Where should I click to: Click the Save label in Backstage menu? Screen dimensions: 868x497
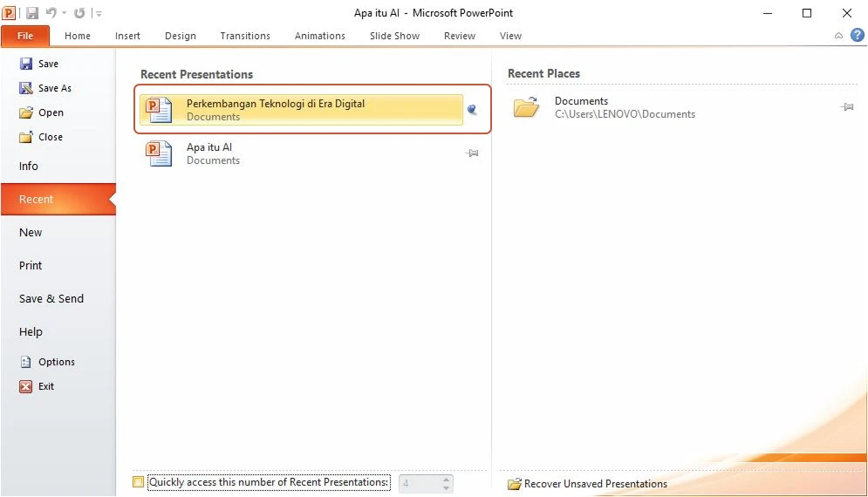(x=48, y=64)
